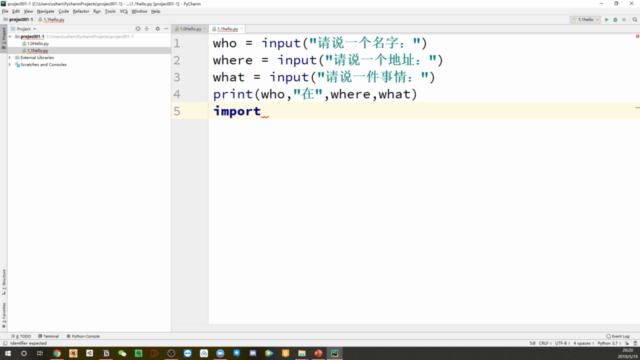This screenshot has height=360, width=640.
Task: Open the Navigate menu
Action: click(45, 11)
